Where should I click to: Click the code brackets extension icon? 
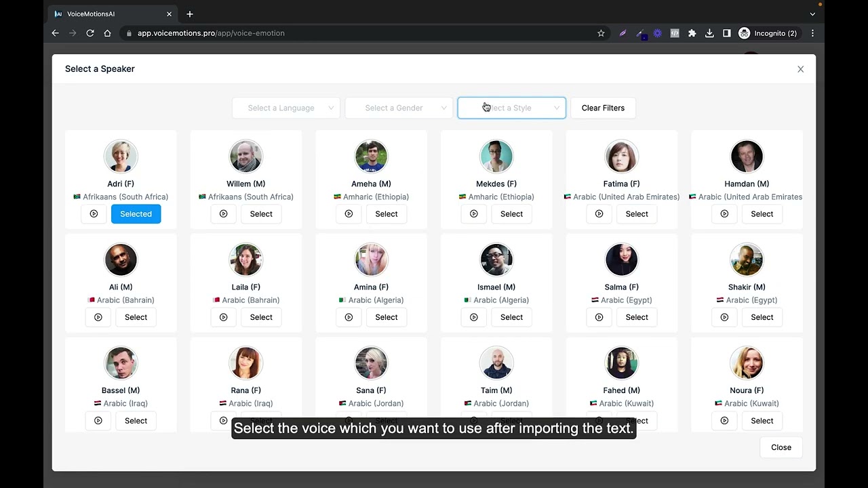point(675,33)
